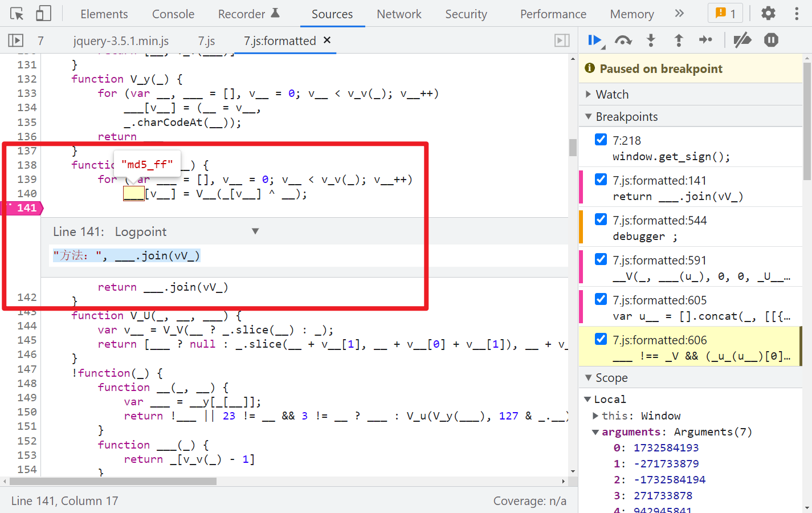
Task: Disable the 7.js:formatted:544 breakpoint
Action: [x=601, y=219]
